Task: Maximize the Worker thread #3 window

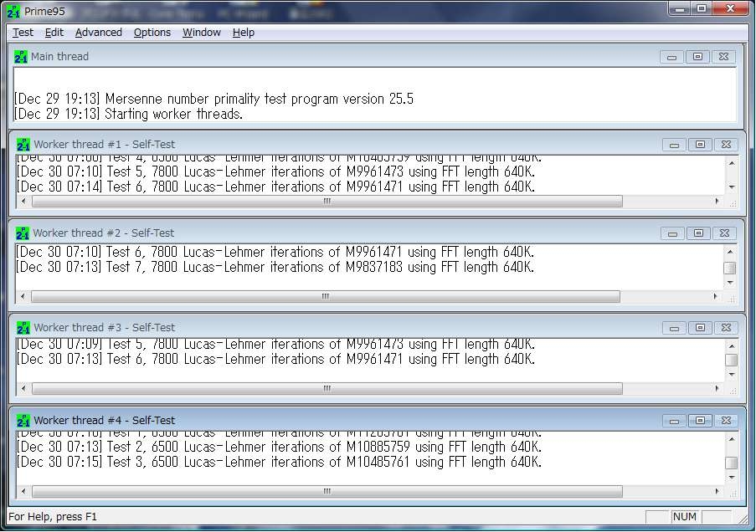Action: 701,328
